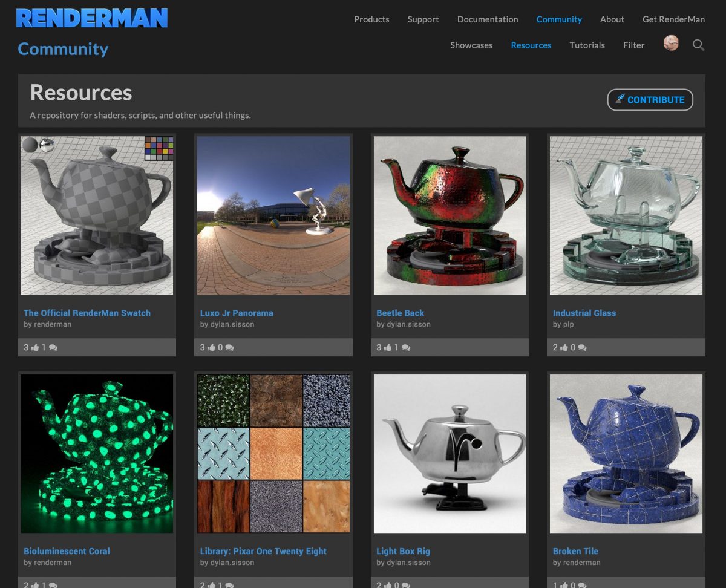Open the Filter dropdown
The height and width of the screenshot is (588, 726).
point(633,45)
